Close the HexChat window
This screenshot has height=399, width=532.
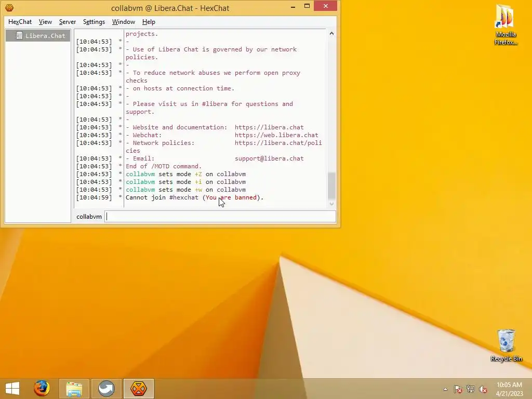tap(325, 6)
